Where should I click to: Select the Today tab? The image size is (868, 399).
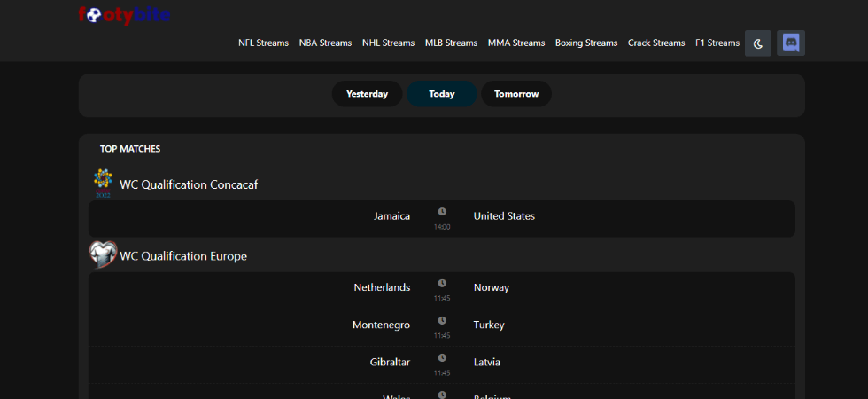pyautogui.click(x=442, y=94)
